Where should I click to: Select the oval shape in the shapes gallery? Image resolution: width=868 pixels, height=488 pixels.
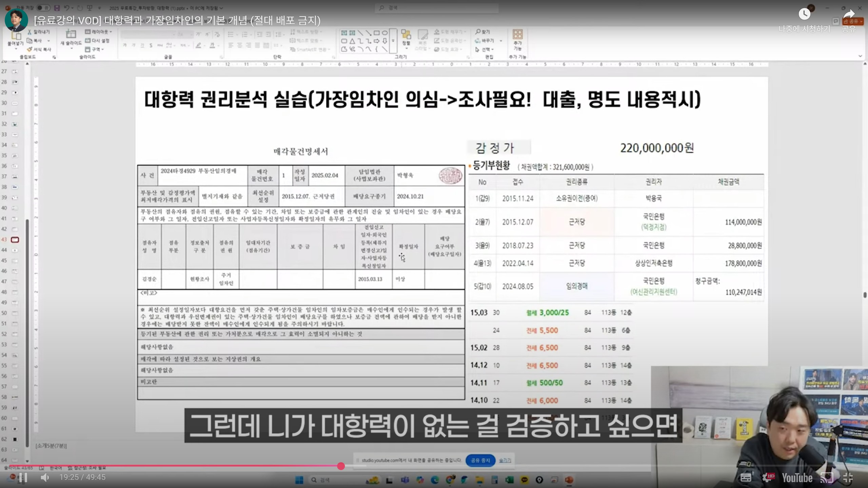pos(385,33)
